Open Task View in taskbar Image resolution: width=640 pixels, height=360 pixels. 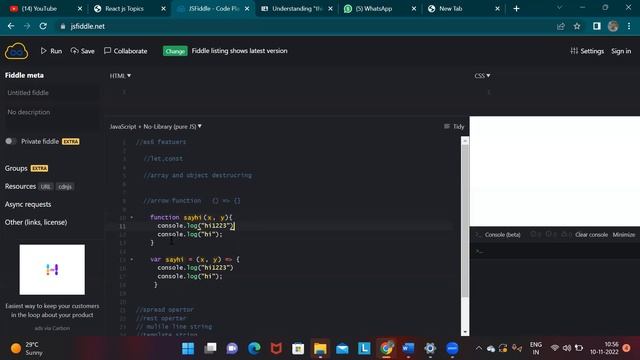tap(210, 349)
